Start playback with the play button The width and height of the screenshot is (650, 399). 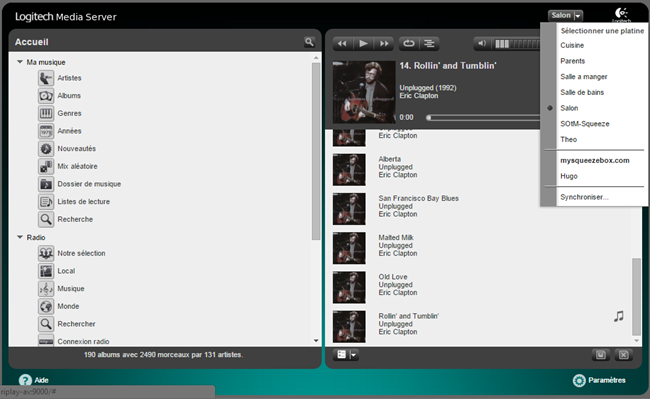pyautogui.click(x=363, y=43)
